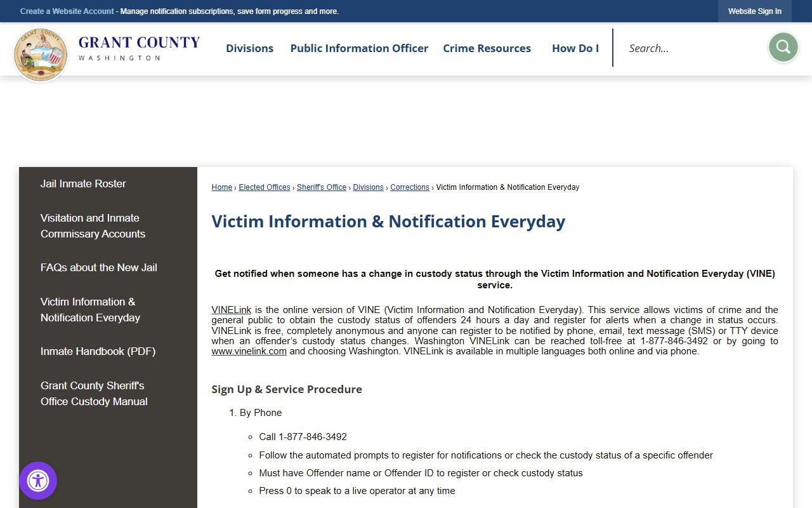Open FAQs about the New Jail

point(98,267)
